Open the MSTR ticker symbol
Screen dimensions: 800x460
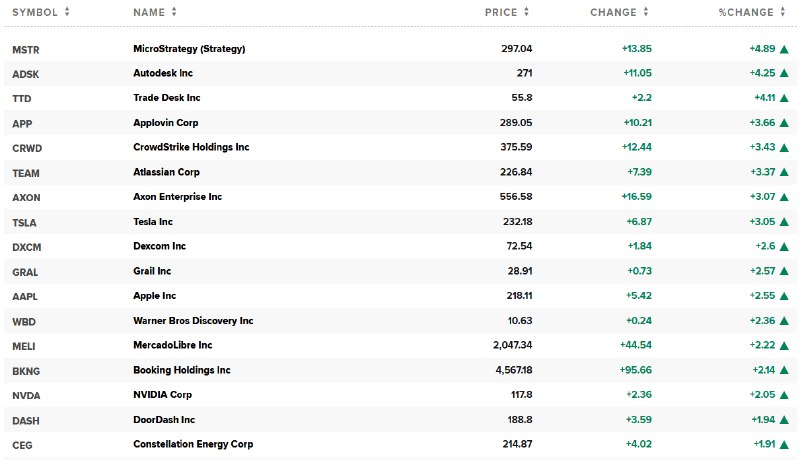point(26,50)
